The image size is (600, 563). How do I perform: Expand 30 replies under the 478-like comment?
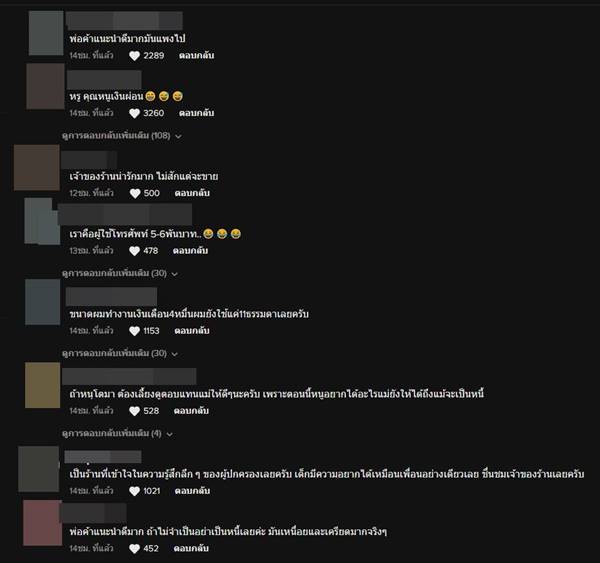pyautogui.click(x=120, y=273)
